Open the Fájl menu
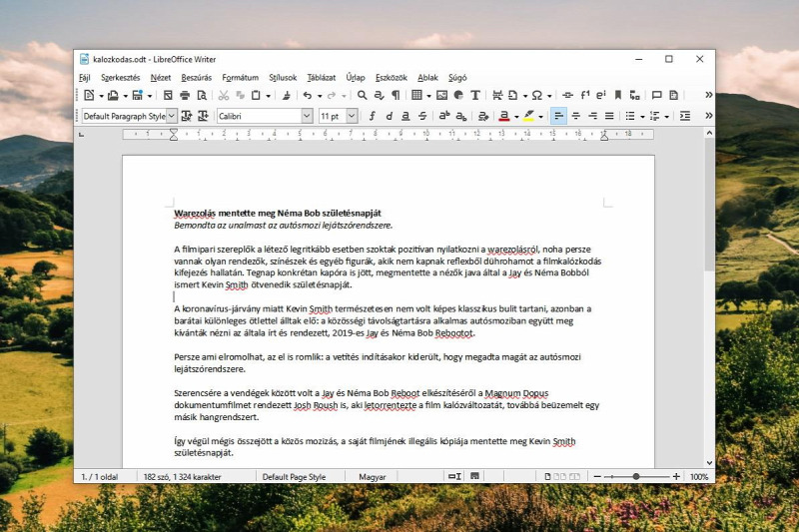This screenshot has height=532, width=799. coord(85,78)
